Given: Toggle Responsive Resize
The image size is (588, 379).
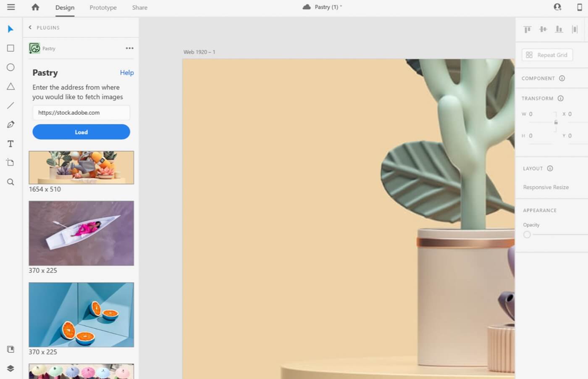Looking at the screenshot, I should pos(546,187).
